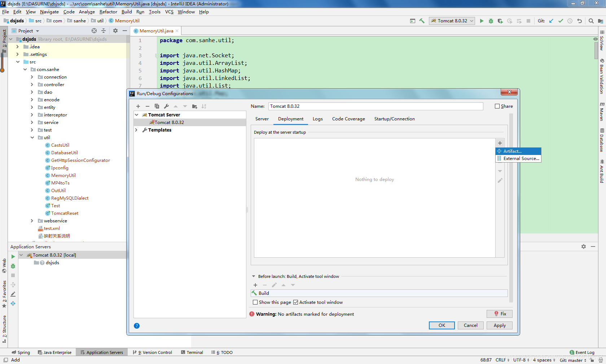The width and height of the screenshot is (606, 364).
Task: Open the Version Control tool window
Action: (x=152, y=352)
